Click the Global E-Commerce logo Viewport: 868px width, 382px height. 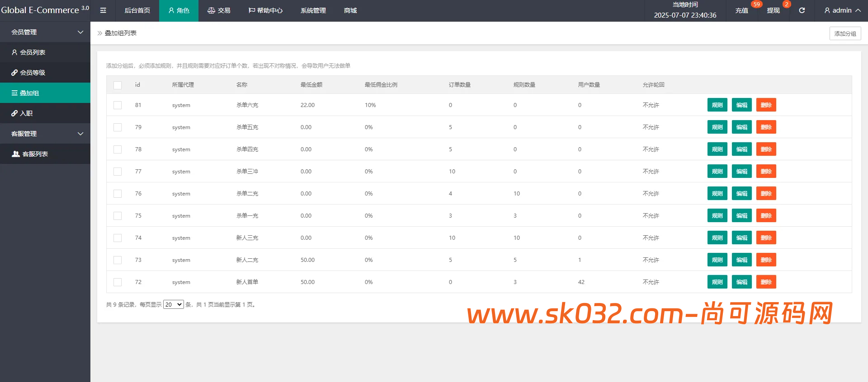pyautogui.click(x=45, y=10)
